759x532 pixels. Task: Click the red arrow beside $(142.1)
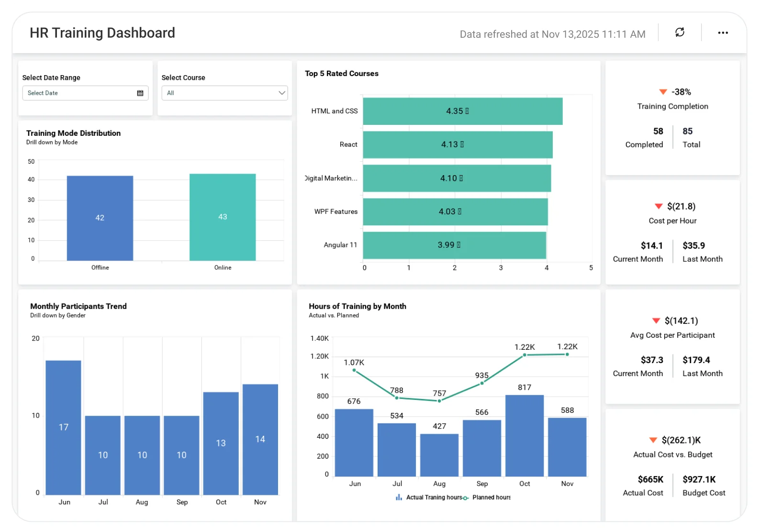click(656, 321)
